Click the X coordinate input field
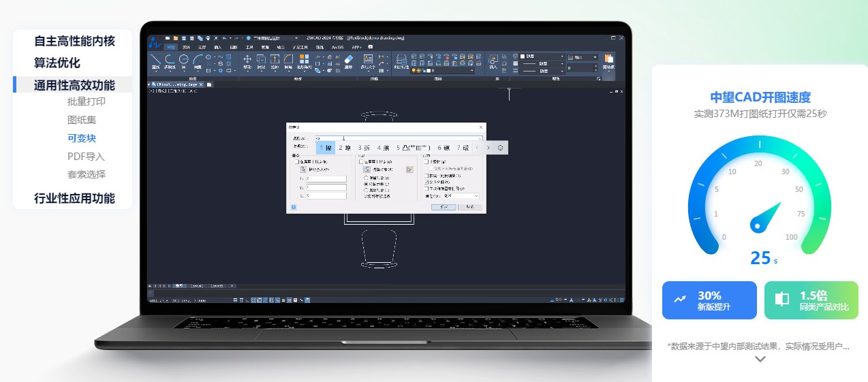Image resolution: width=868 pixels, height=382 pixels. 326,179
